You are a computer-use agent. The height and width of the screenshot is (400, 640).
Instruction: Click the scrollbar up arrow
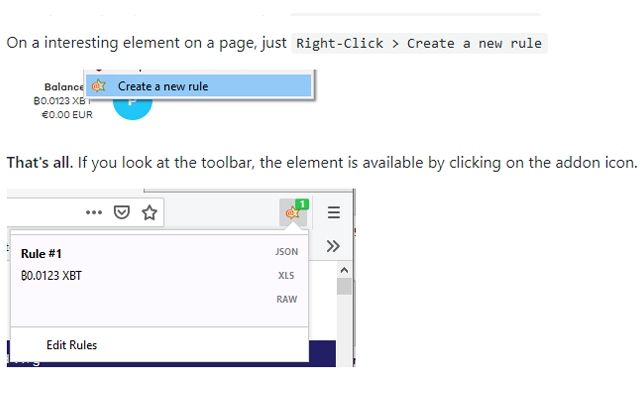click(x=344, y=270)
